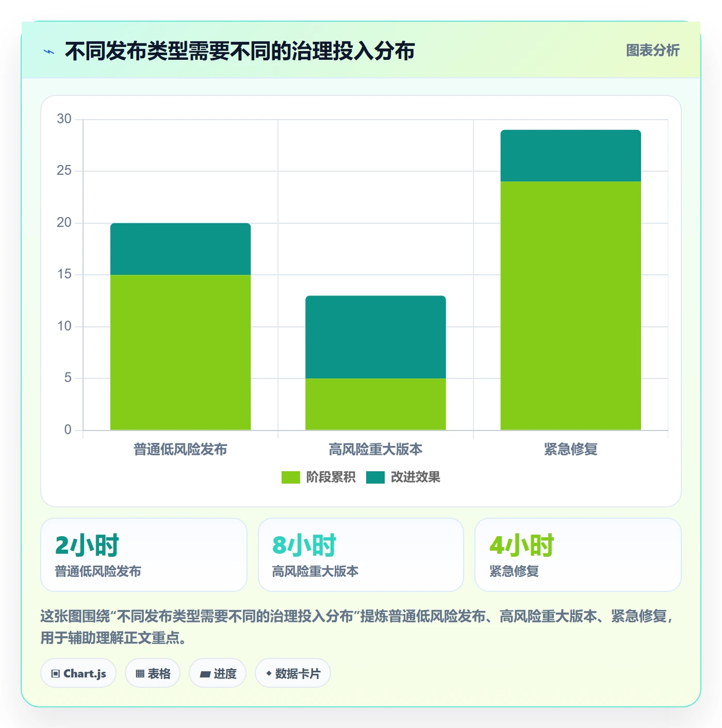The image size is (722, 728).
Task: Click the y-axis value 25
Action: click(64, 171)
